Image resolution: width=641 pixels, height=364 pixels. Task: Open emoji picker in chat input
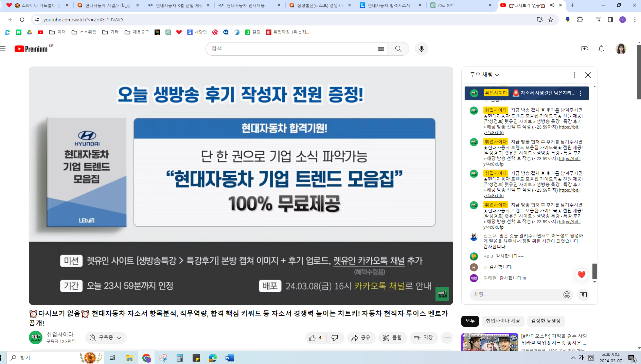coord(567,295)
